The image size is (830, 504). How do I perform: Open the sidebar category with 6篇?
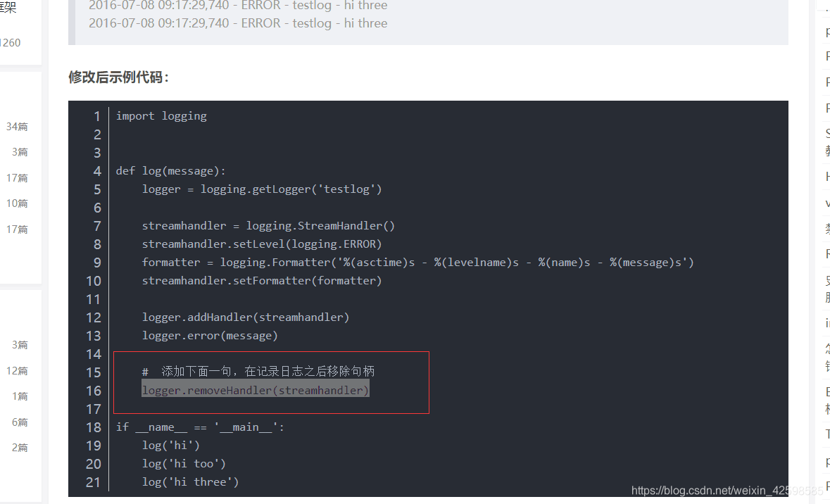pyautogui.click(x=20, y=422)
